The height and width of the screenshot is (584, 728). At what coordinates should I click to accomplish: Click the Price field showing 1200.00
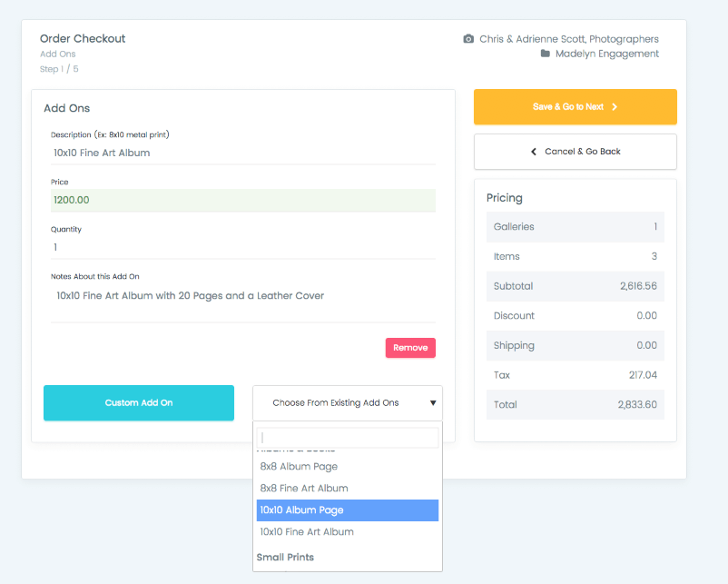(242, 200)
